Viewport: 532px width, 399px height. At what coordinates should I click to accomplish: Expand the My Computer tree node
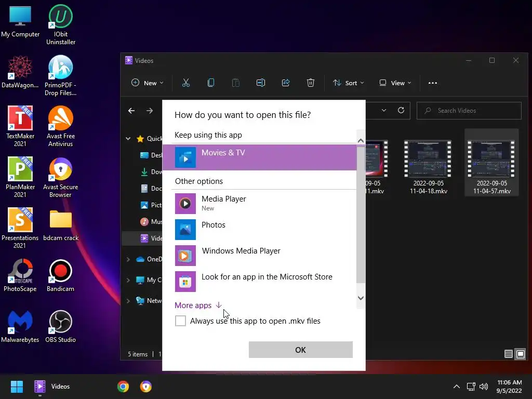[x=128, y=280]
